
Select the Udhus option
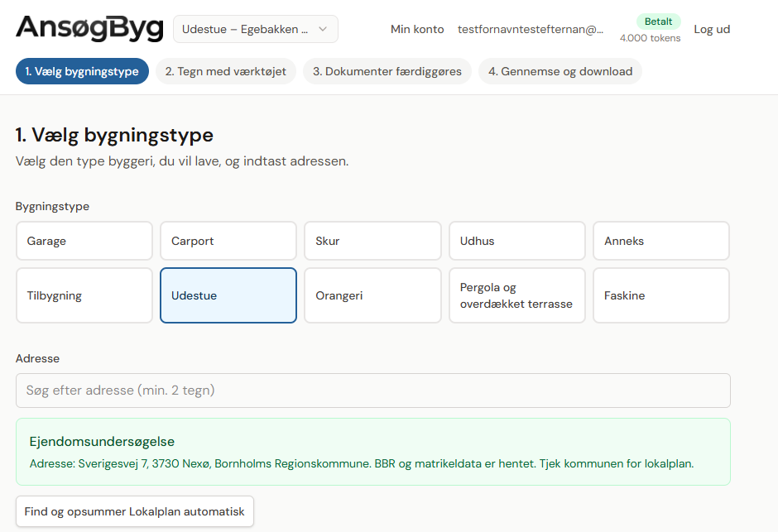(x=516, y=241)
